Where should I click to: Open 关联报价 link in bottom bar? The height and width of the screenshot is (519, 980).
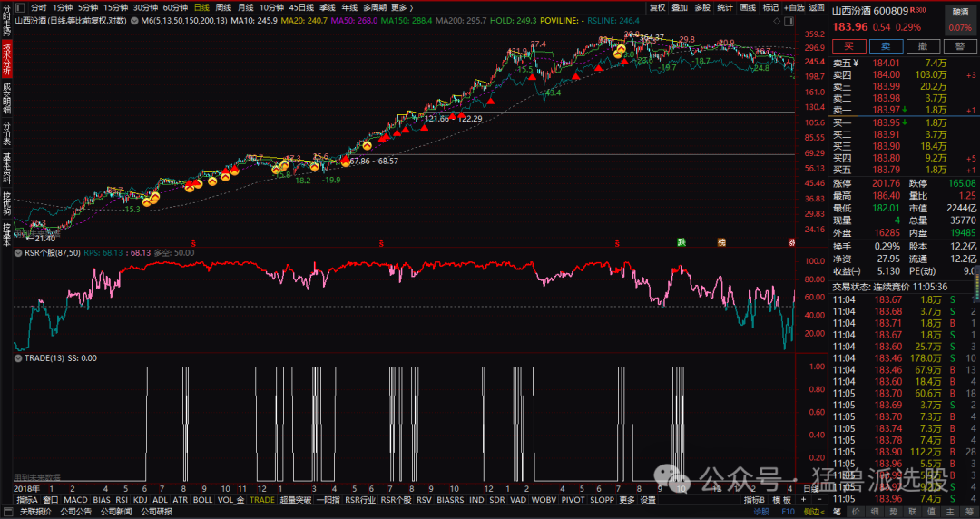click(35, 512)
